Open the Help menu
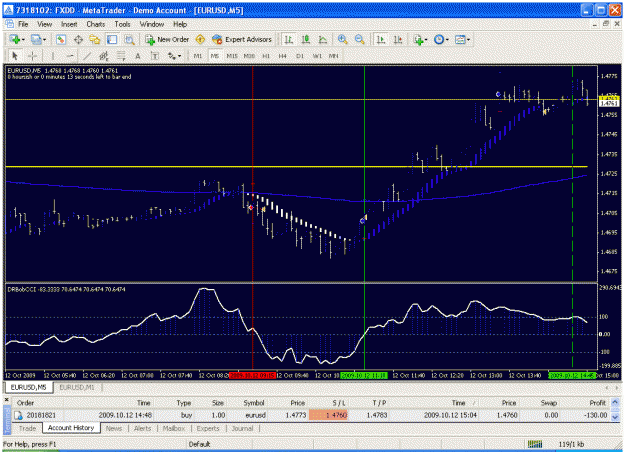The height and width of the screenshot is (452, 625). [180, 24]
